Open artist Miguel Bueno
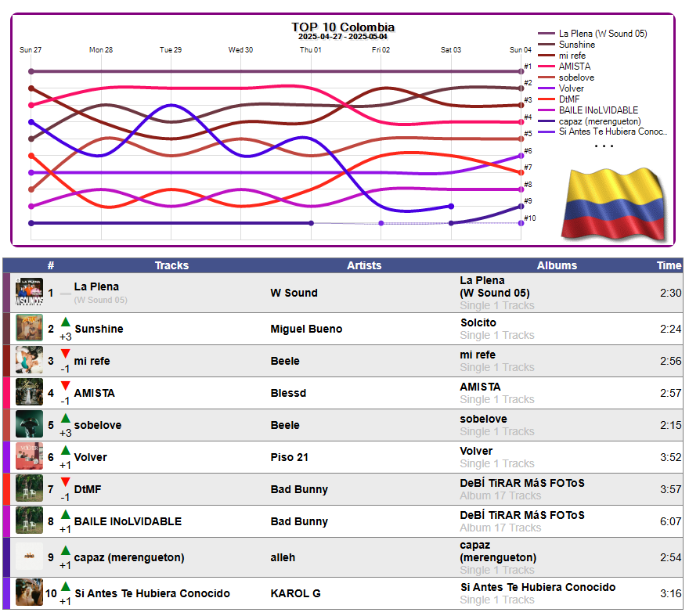Image resolution: width=689 pixels, height=616 pixels. [x=306, y=329]
